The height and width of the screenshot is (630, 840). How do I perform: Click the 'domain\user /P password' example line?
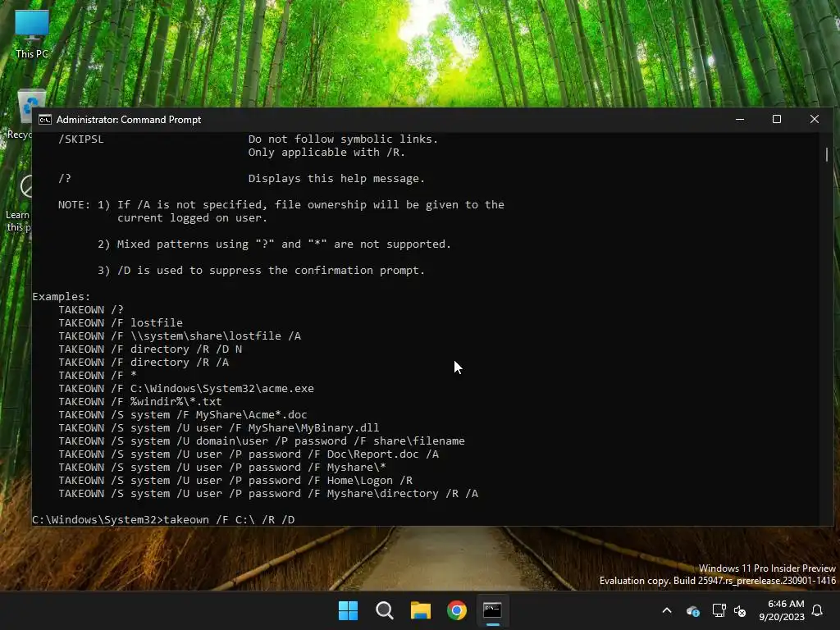coord(262,441)
